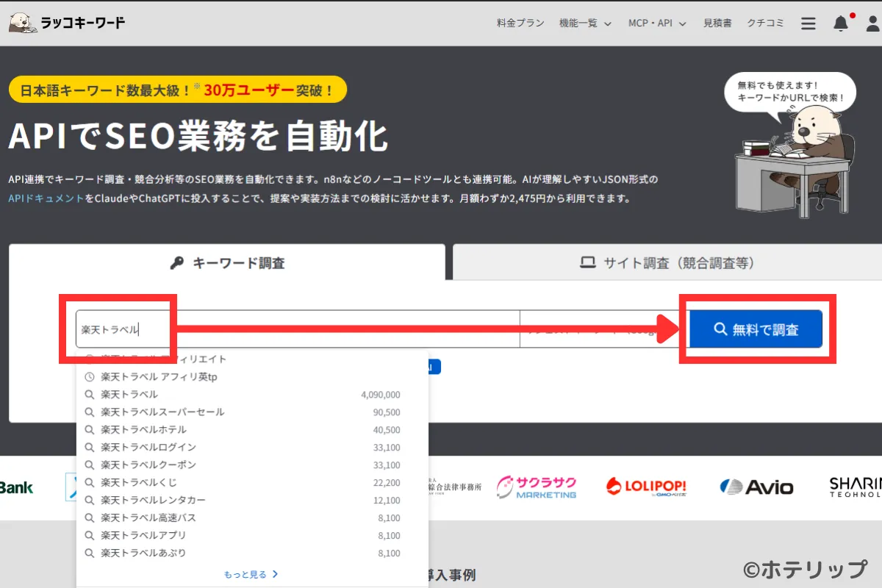Select suggestion 楽天トラベルくじ
The width and height of the screenshot is (882, 588).
[252, 483]
